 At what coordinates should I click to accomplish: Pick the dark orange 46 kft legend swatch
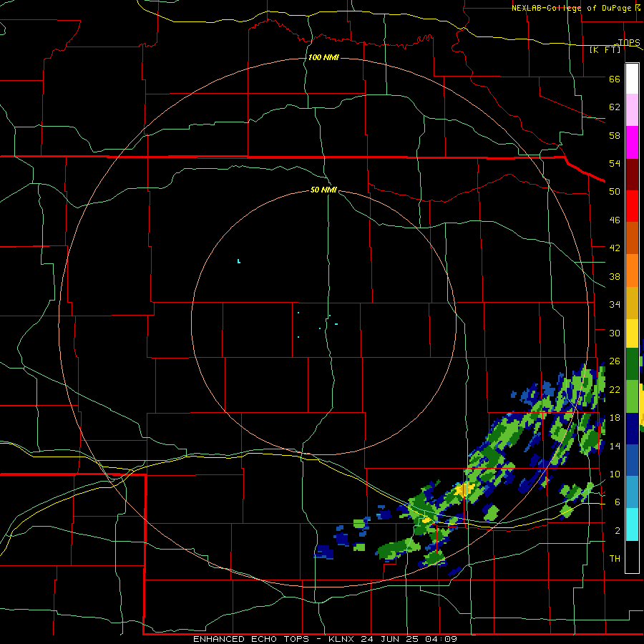pyautogui.click(x=632, y=238)
